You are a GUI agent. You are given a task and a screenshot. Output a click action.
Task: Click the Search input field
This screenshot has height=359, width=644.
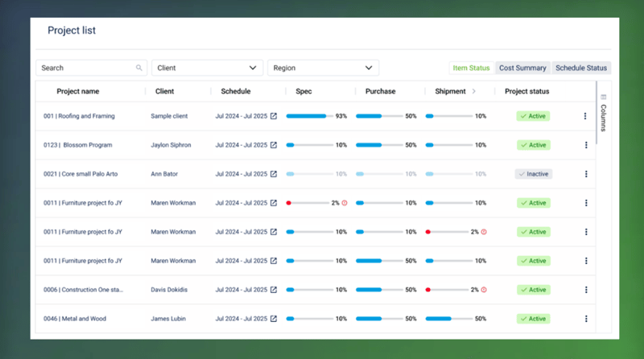[91, 68]
